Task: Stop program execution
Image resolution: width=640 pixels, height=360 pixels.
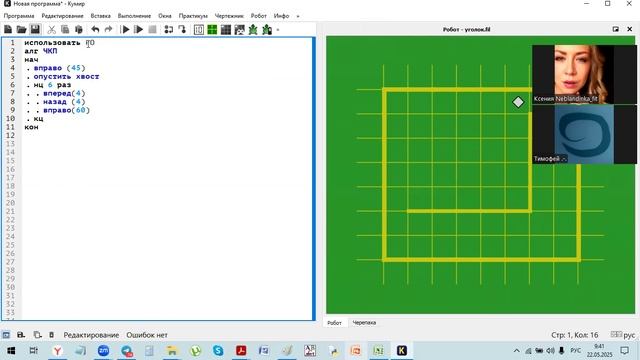Action: click(x=152, y=29)
